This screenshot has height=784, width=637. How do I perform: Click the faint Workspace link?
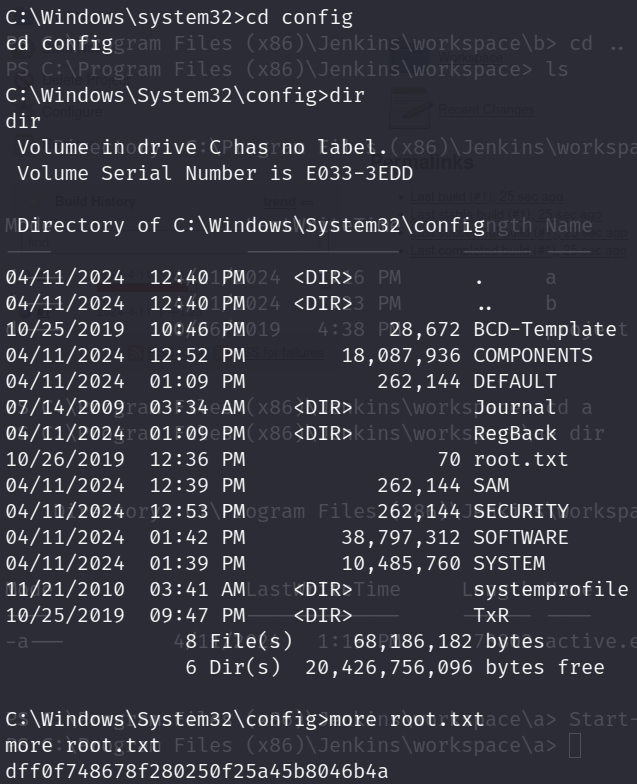pyautogui.click(x=470, y=58)
